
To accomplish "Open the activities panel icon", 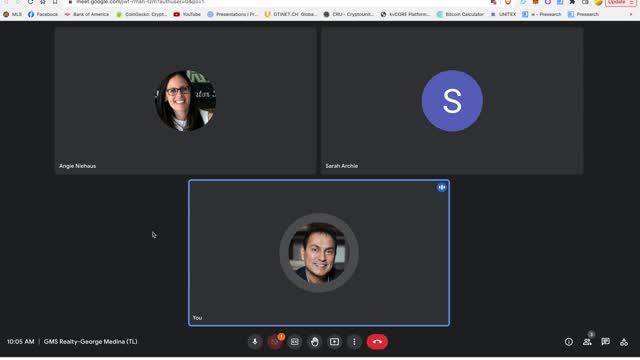I will click(624, 342).
